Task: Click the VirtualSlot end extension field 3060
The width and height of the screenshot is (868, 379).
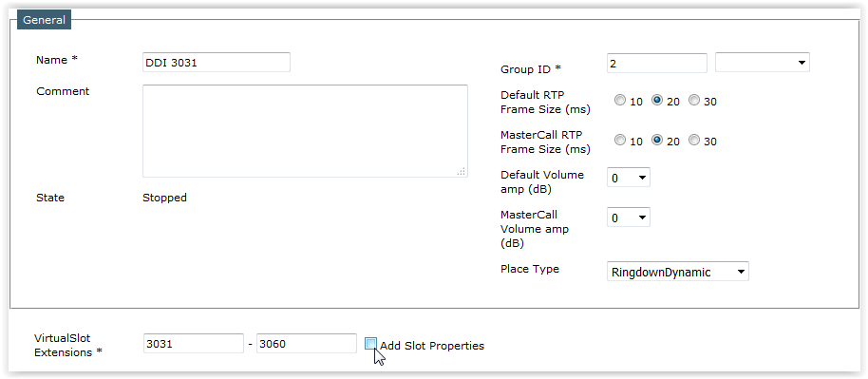Action: 307,344
